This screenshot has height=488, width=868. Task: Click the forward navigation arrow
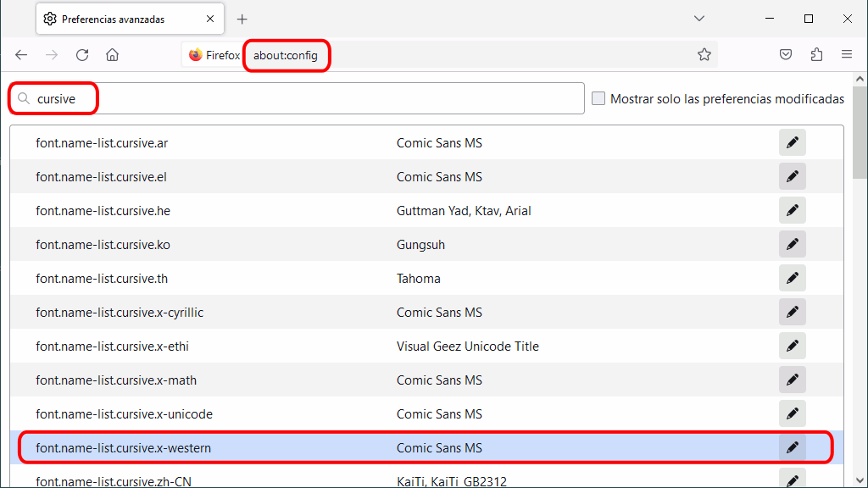tap(52, 55)
